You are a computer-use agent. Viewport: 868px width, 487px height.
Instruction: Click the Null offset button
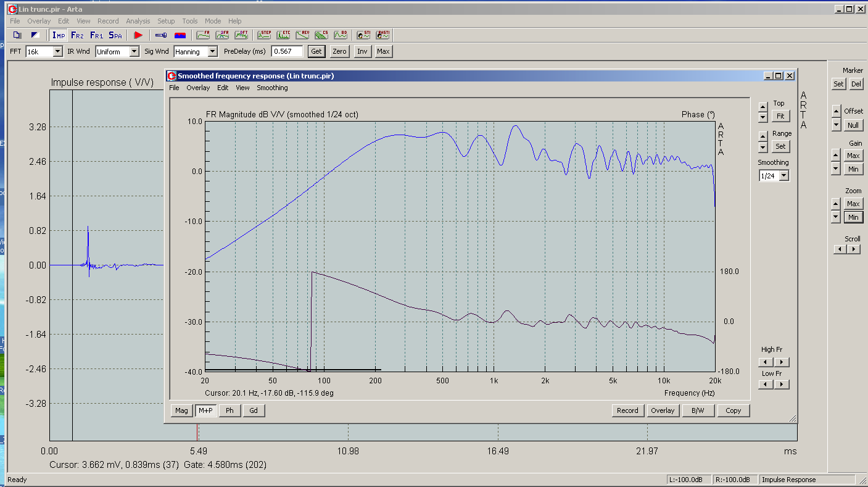(853, 125)
